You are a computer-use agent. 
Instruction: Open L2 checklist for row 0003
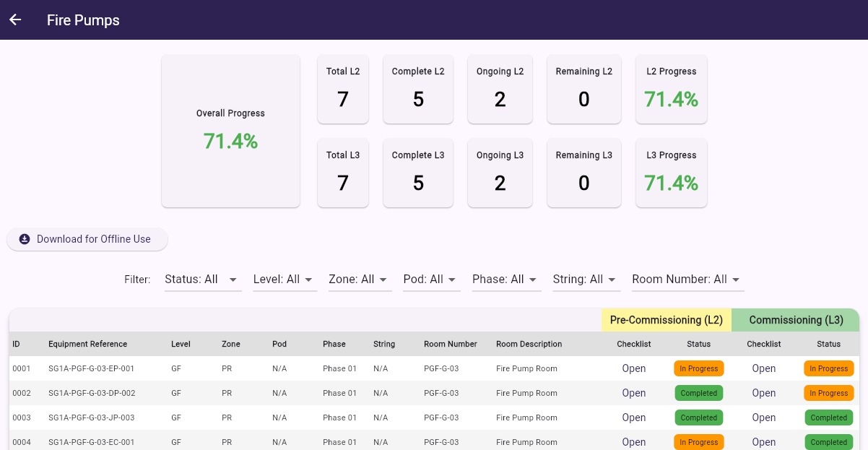(634, 417)
